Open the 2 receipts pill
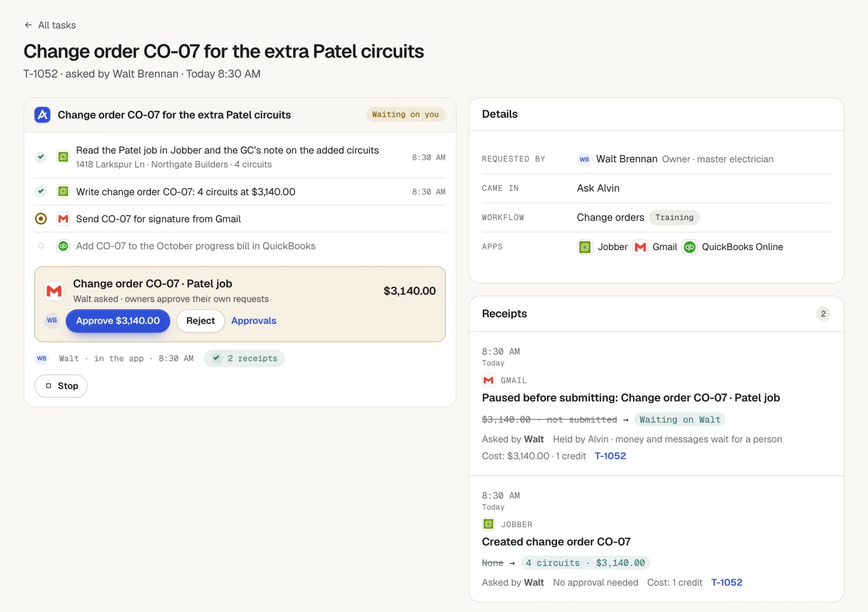 coord(244,359)
